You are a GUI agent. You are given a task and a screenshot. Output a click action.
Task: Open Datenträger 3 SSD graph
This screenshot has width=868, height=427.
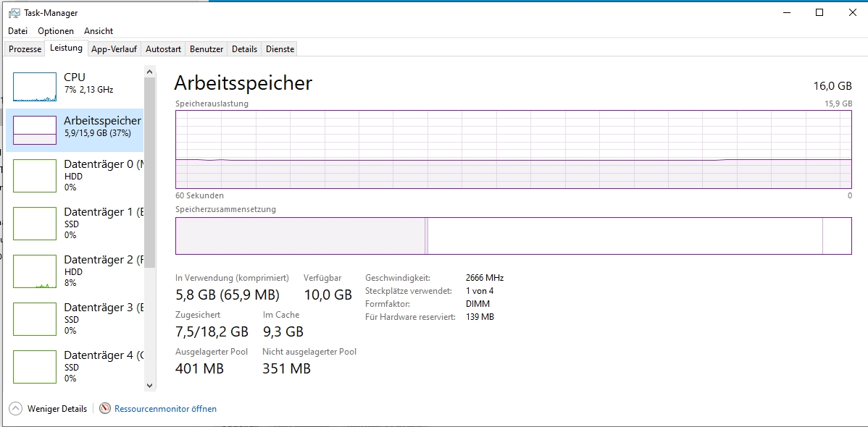click(35, 319)
